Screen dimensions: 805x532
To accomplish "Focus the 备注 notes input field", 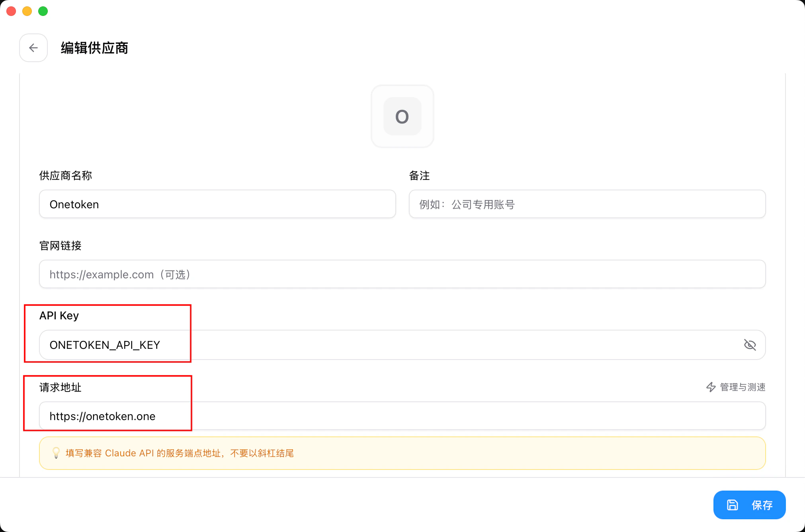I will tap(587, 204).
